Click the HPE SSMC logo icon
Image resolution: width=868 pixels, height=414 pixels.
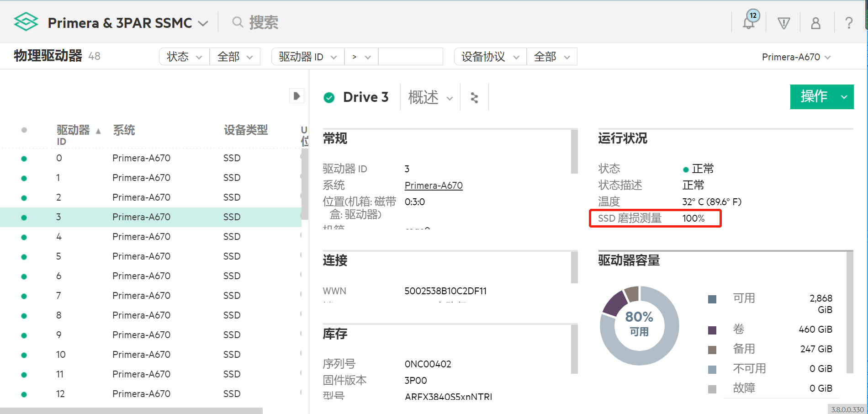point(26,22)
